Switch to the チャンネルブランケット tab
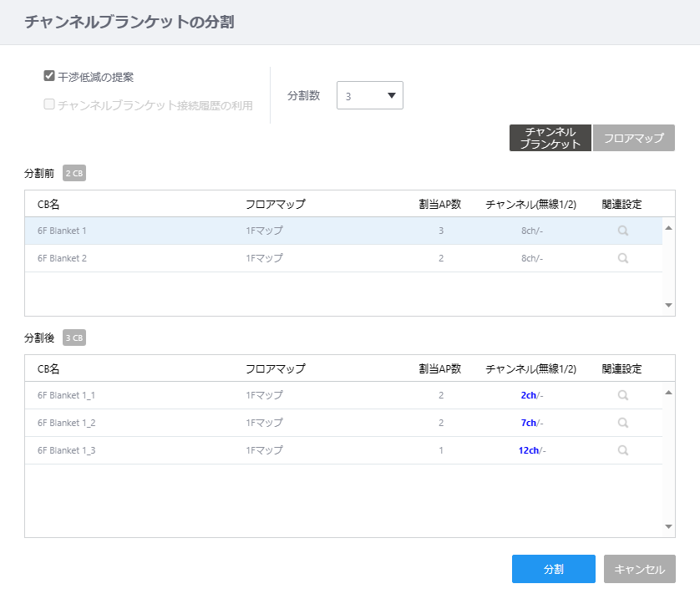The image size is (700, 599). (x=550, y=138)
